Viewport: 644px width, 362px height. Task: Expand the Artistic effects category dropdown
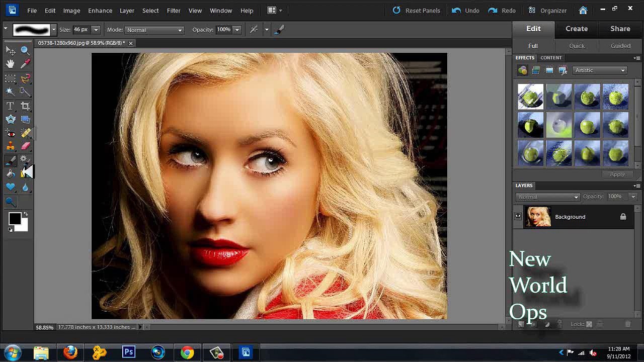click(x=599, y=70)
